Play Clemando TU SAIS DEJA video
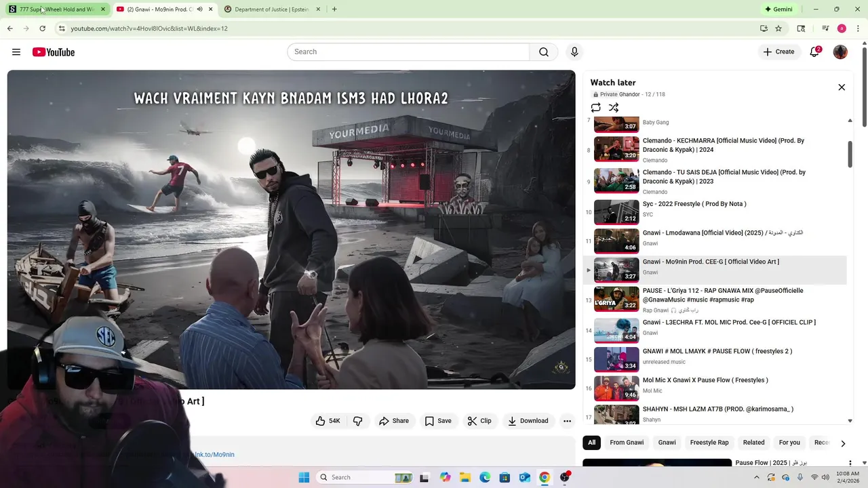Image resolution: width=868 pixels, height=488 pixels. [715, 182]
